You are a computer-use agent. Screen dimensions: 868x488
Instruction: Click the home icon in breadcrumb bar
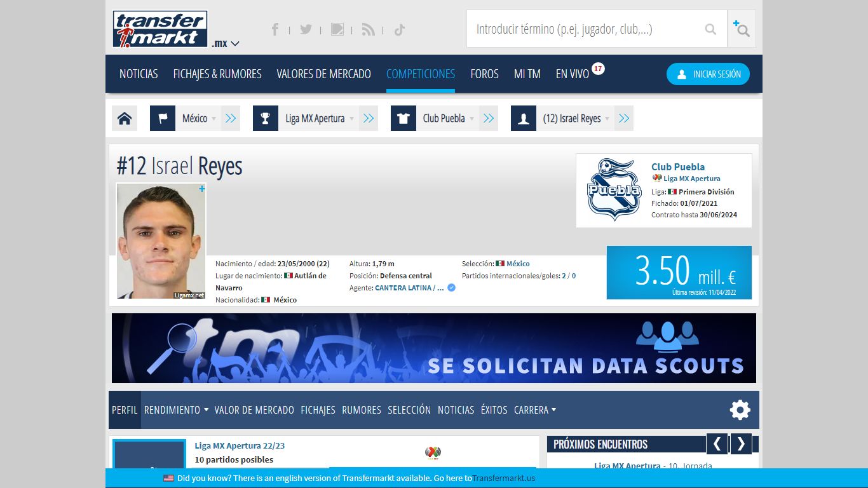point(125,118)
